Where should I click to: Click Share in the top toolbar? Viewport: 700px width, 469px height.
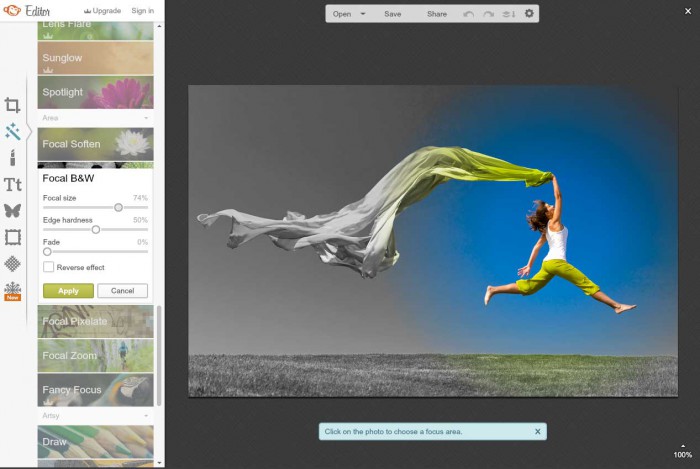click(437, 14)
